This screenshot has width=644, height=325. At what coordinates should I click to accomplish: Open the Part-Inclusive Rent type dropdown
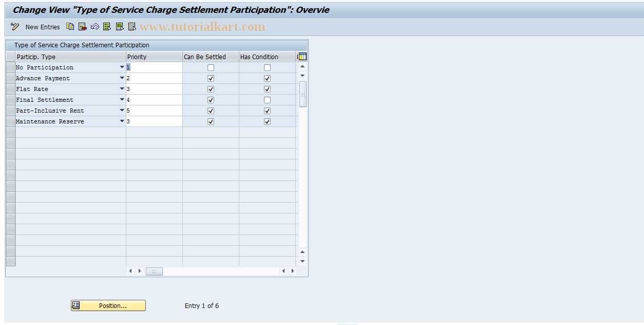pos(122,111)
